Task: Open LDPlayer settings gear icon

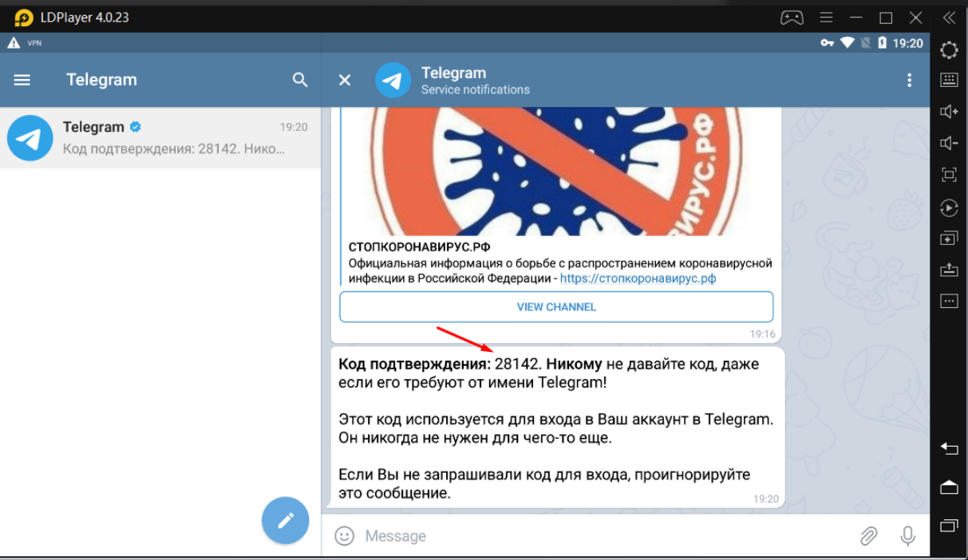Action: [949, 50]
